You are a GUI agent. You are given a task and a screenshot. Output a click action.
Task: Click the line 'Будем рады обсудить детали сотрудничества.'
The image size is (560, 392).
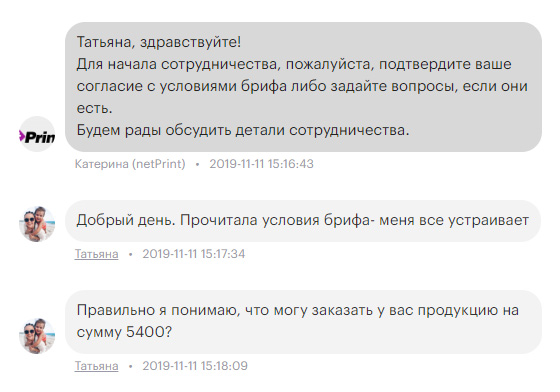point(243,130)
